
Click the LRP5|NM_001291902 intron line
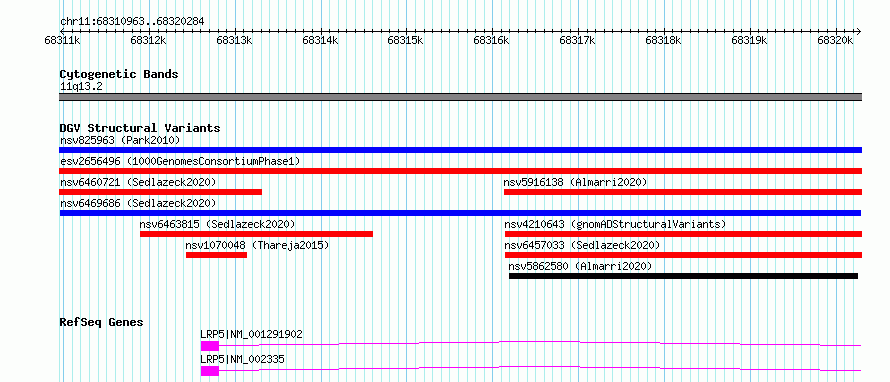coord(539,342)
